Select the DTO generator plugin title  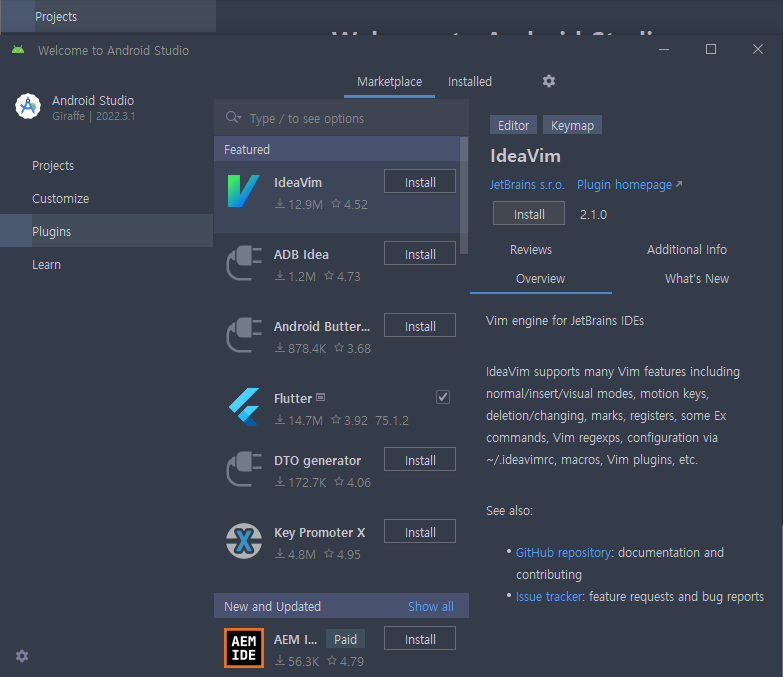point(317,460)
